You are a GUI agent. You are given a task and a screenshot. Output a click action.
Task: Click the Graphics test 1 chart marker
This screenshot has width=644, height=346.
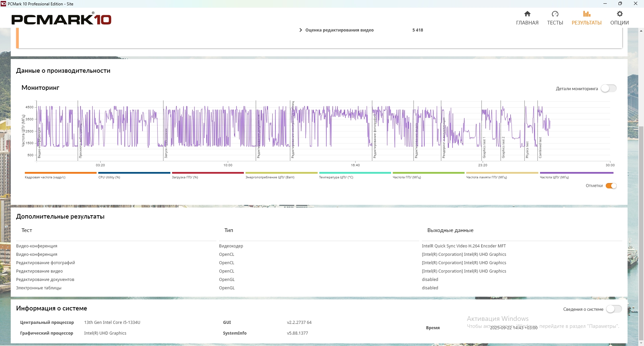484,148
